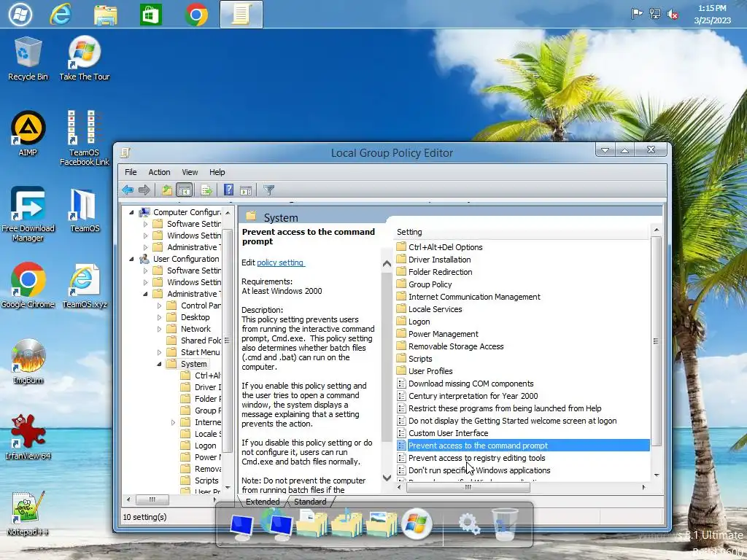Viewport: 747px width, 560px height.
Task: Expand Software Settings under User Configuration
Action: (x=145, y=271)
